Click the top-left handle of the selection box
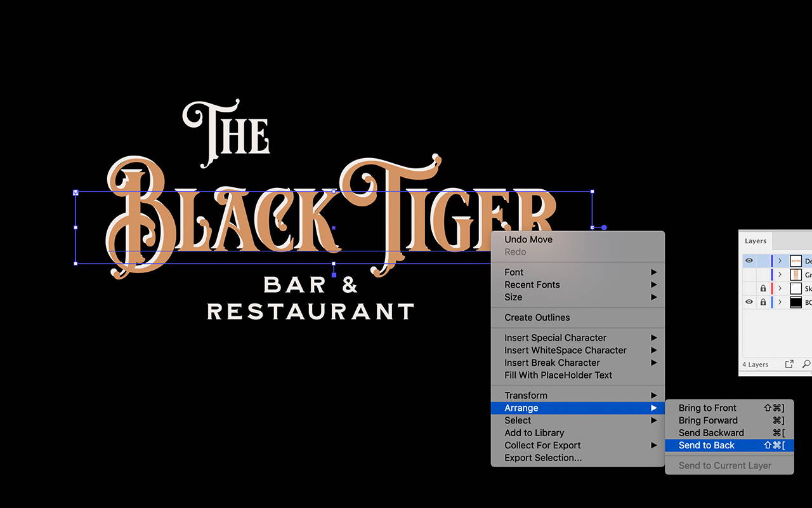 75,191
